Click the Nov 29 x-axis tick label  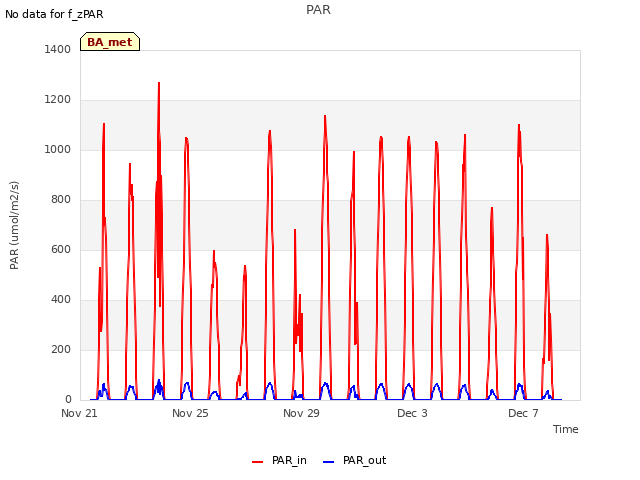coord(301,413)
